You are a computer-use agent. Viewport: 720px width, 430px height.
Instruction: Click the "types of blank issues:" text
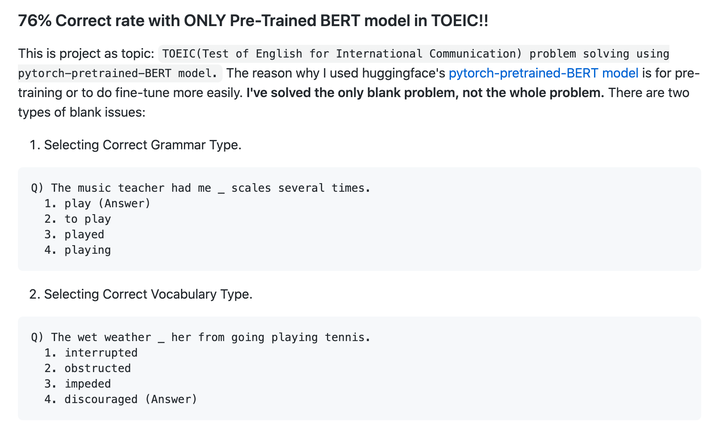81,113
